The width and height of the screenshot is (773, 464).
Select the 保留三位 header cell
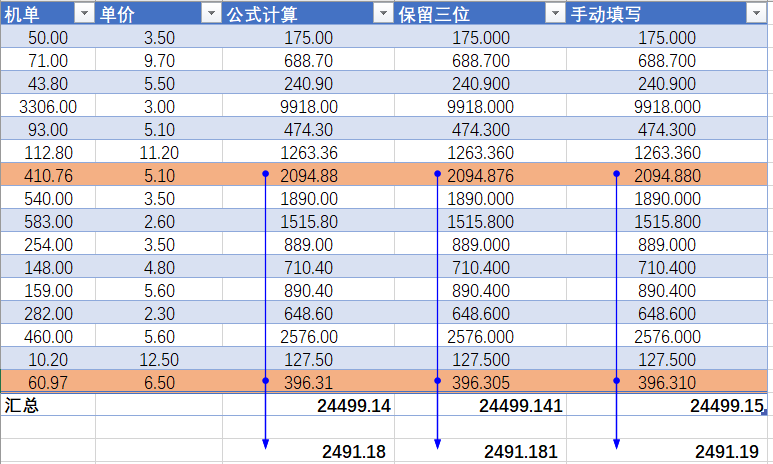point(480,13)
